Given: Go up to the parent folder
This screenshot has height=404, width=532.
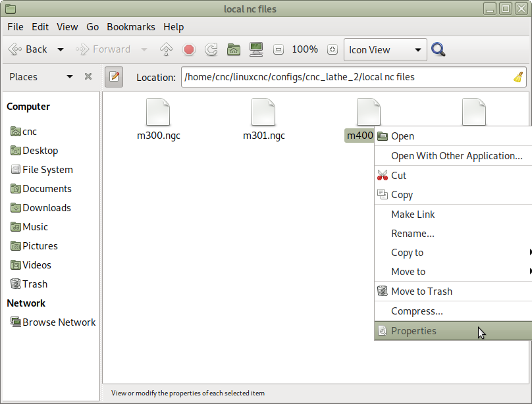Looking at the screenshot, I should pos(166,49).
